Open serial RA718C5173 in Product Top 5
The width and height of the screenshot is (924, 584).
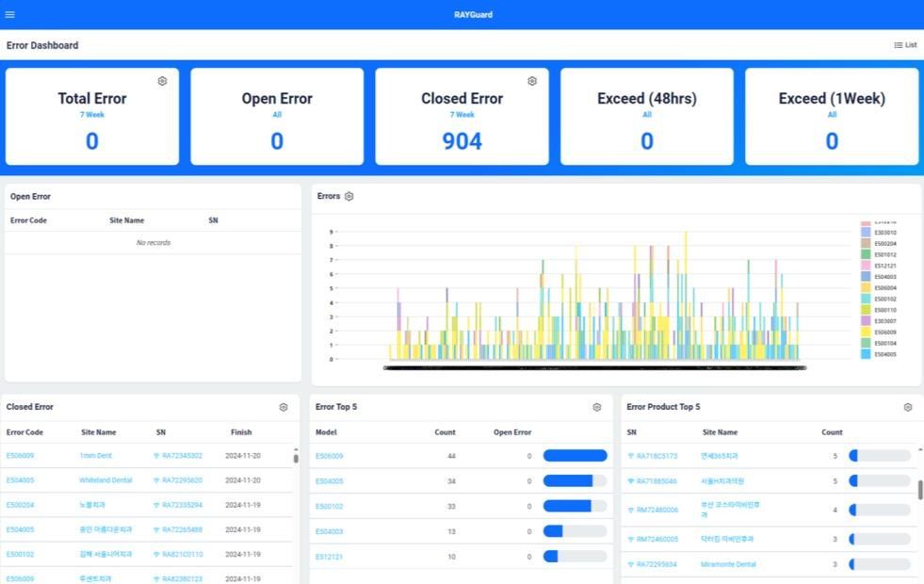click(x=657, y=456)
